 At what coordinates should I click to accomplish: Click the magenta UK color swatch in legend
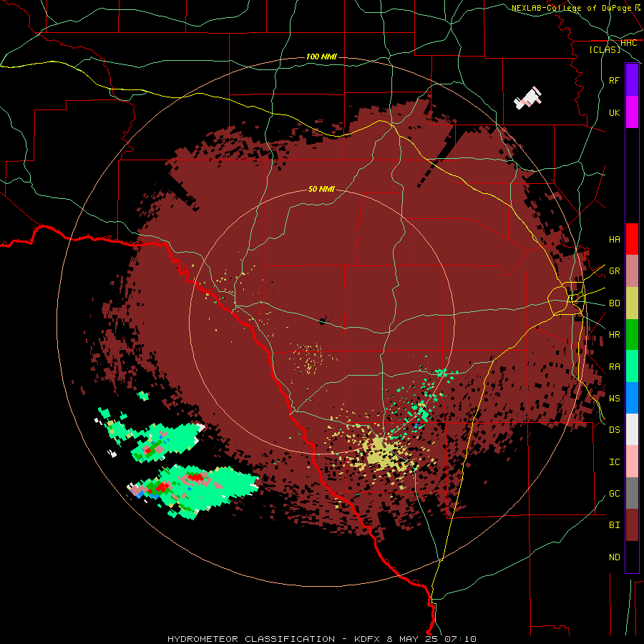[632, 112]
